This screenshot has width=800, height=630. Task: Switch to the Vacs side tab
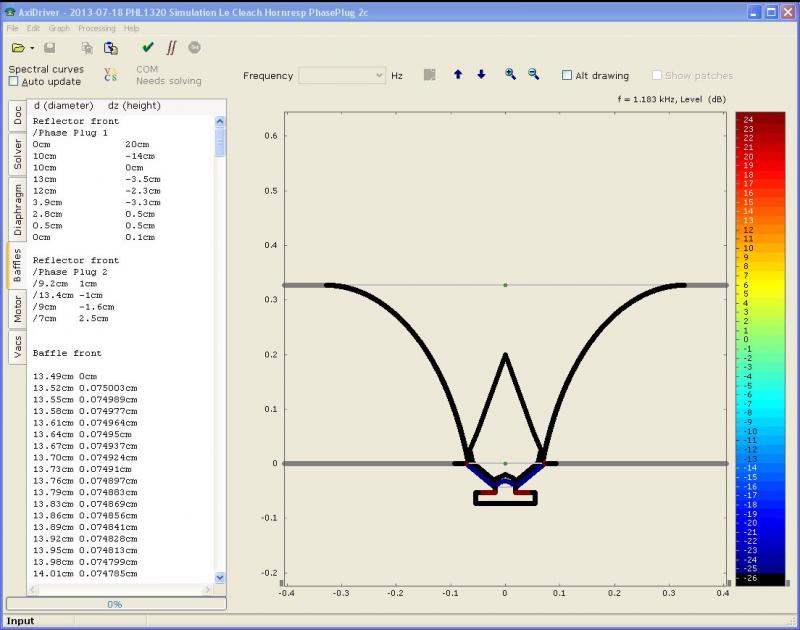[x=17, y=347]
